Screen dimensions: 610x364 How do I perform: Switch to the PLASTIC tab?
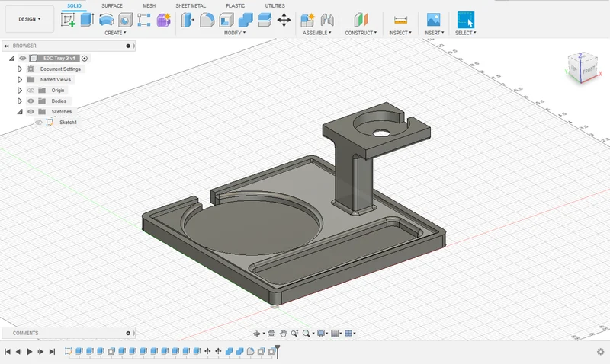coord(236,6)
